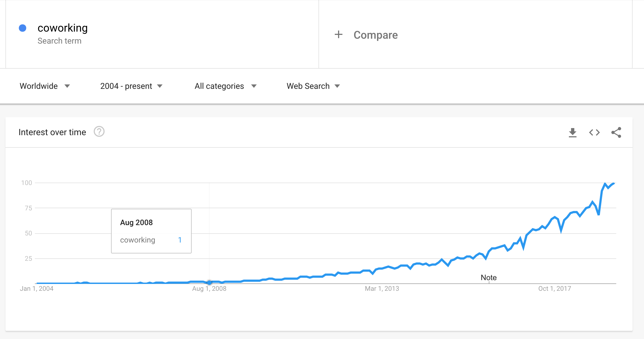Click the Note marker on chart

[x=489, y=277]
